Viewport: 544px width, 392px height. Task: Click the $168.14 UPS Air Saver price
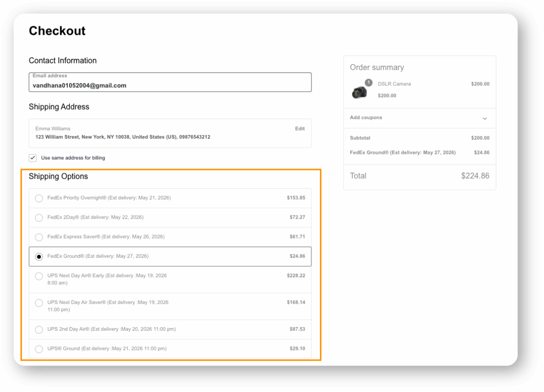(x=296, y=302)
